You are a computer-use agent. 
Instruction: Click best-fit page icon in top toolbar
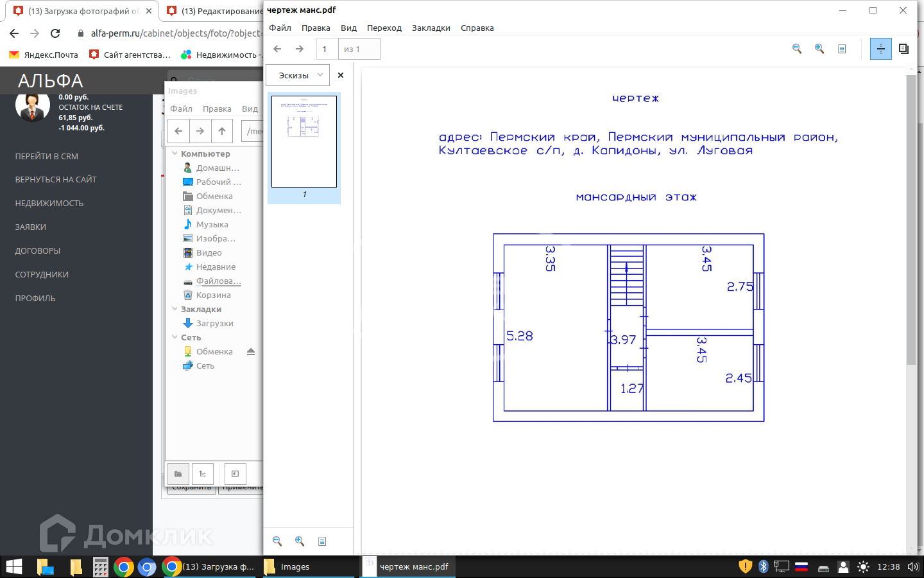coord(842,49)
